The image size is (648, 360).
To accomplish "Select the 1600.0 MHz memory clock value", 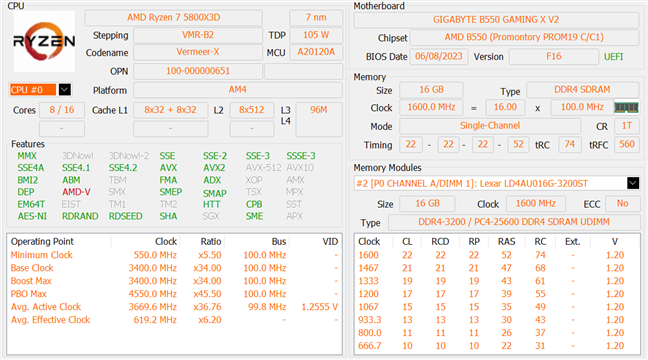I will click(x=431, y=107).
